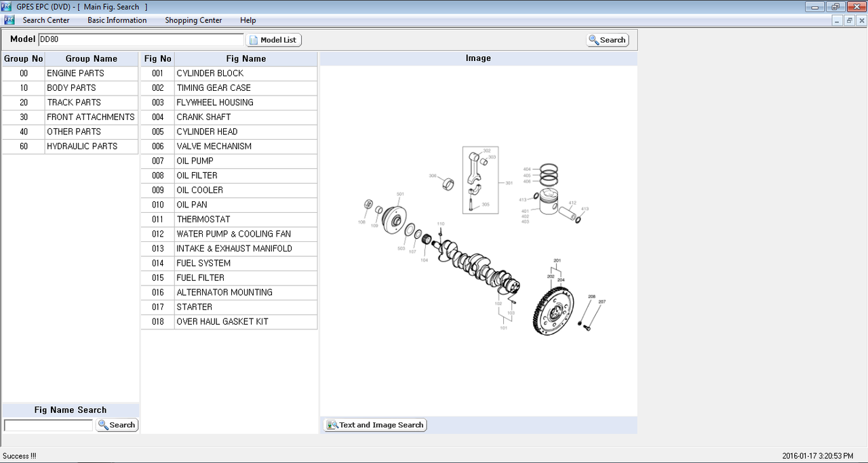Click the Model input field containing DD80

(140, 40)
